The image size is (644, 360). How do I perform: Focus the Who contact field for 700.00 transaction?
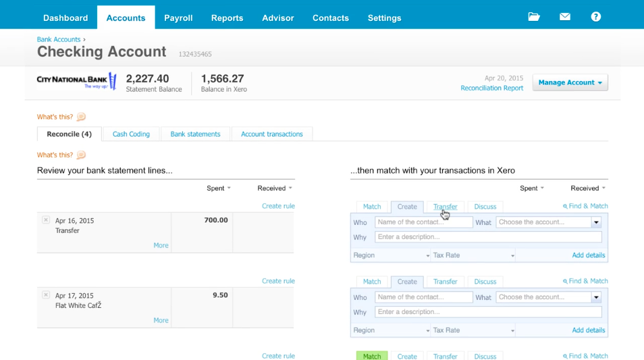[x=423, y=222]
